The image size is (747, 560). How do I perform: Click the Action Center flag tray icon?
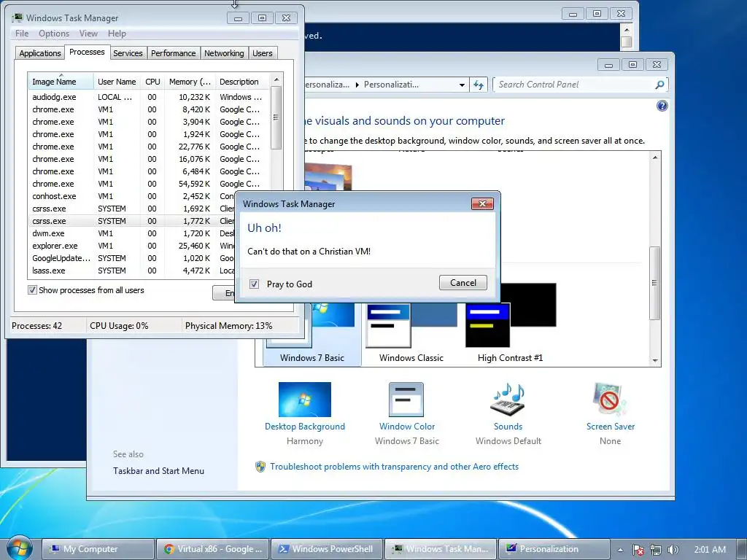(x=638, y=550)
